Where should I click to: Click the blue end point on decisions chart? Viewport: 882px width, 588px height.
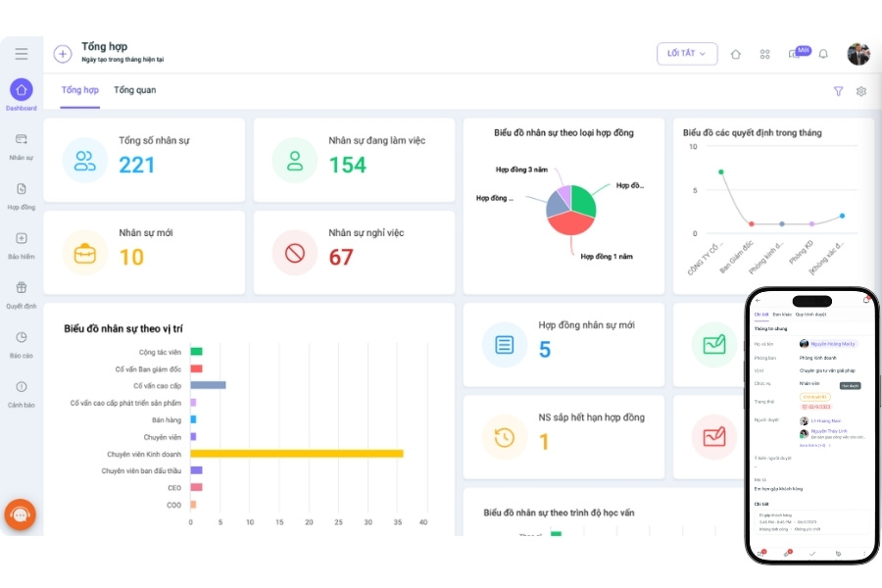coord(842,216)
